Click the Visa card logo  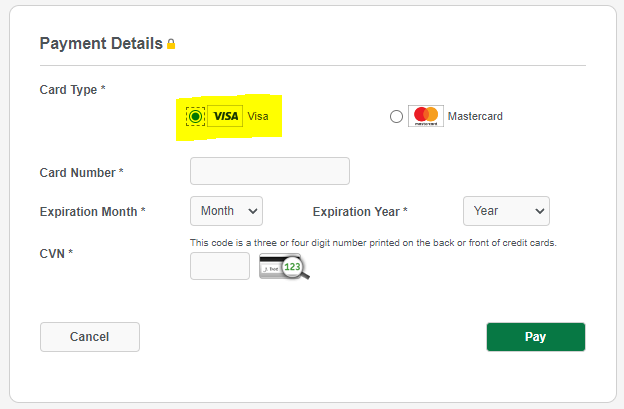(x=227, y=117)
